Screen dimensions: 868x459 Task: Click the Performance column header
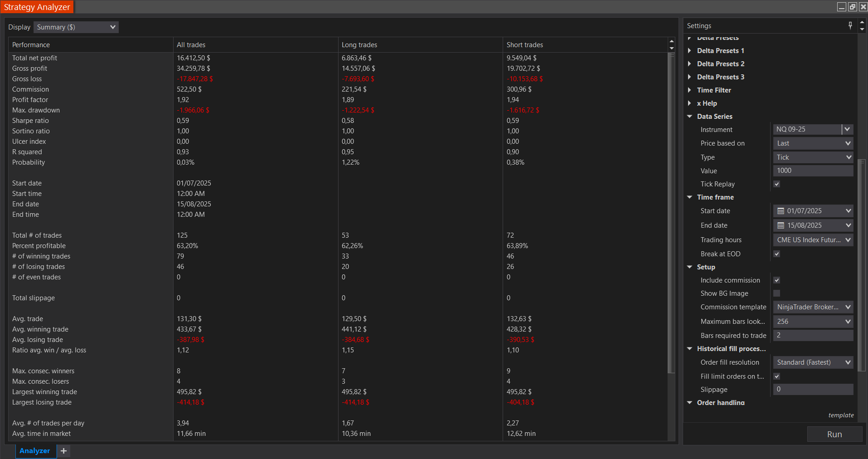click(x=91, y=45)
